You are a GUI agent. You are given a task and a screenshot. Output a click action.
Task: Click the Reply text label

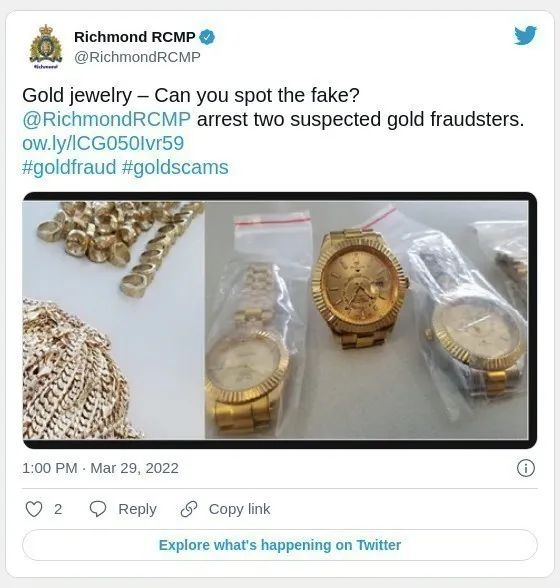[137, 509]
